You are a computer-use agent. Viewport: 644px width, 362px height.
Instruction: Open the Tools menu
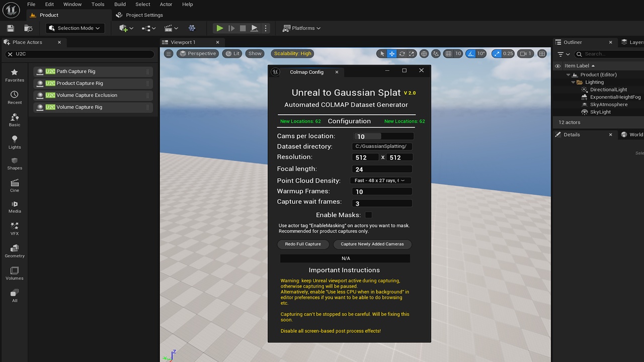tap(98, 4)
